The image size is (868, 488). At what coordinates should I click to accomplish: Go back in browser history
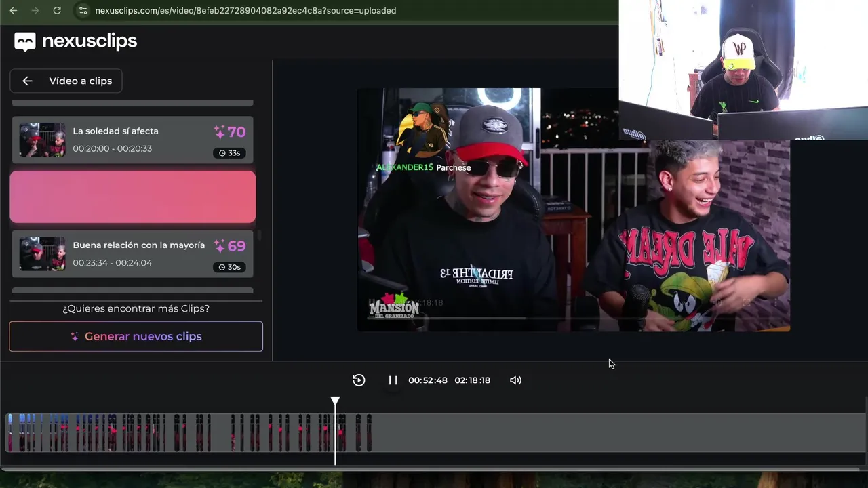pyautogui.click(x=13, y=10)
